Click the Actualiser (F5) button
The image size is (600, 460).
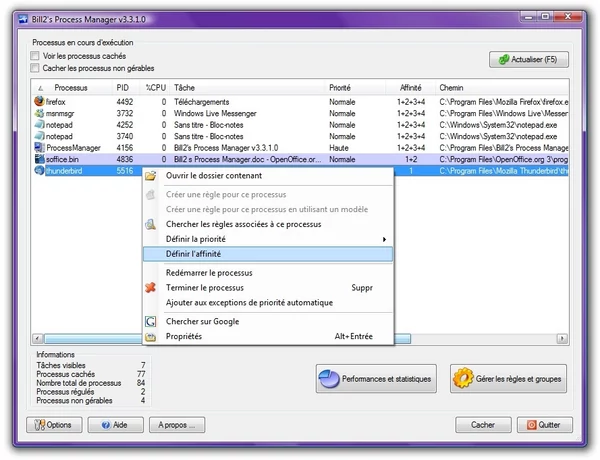click(x=529, y=60)
